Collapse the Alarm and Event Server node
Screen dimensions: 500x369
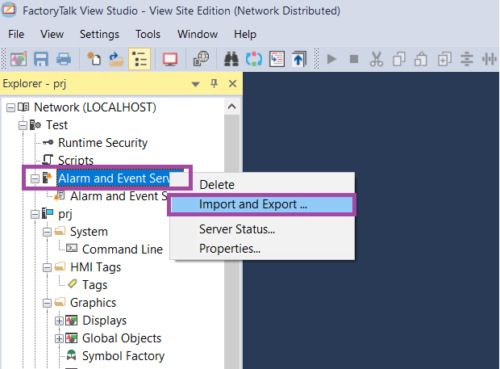35,179
